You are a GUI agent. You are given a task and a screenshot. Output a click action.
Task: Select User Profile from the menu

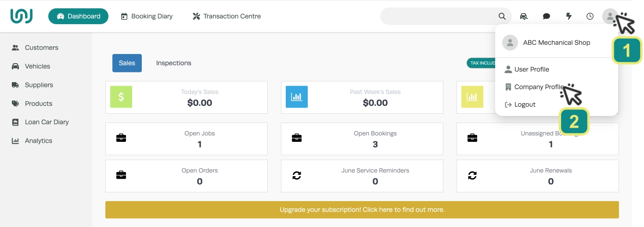coord(532,69)
